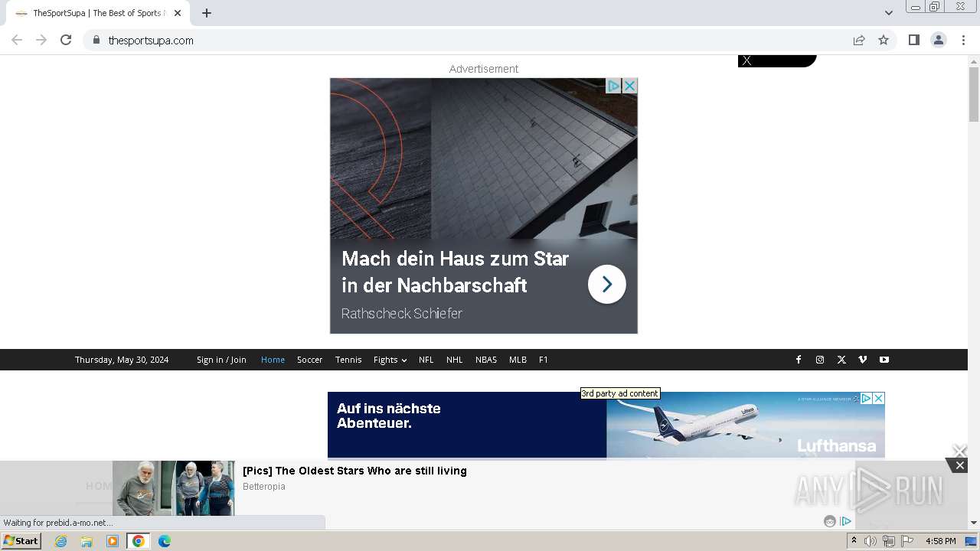980x551 pixels.
Task: Click the volume speaker tray icon
Action: (x=871, y=541)
